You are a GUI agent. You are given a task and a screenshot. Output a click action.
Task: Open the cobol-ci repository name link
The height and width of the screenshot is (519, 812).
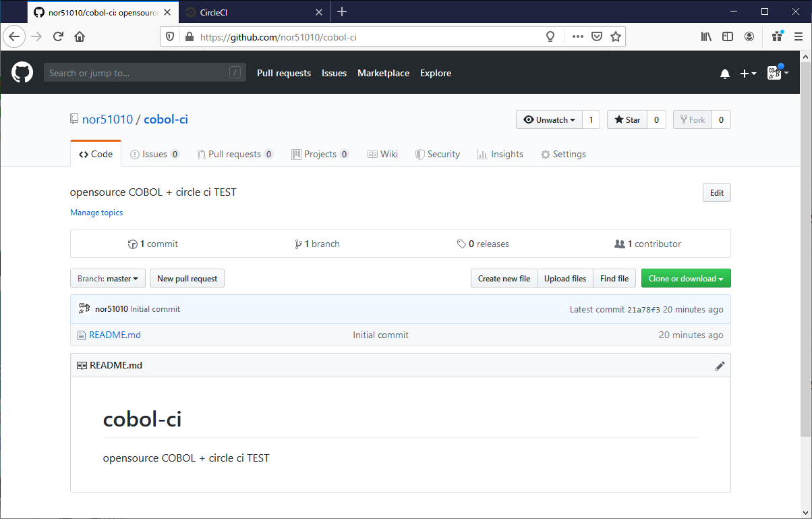[x=166, y=119]
